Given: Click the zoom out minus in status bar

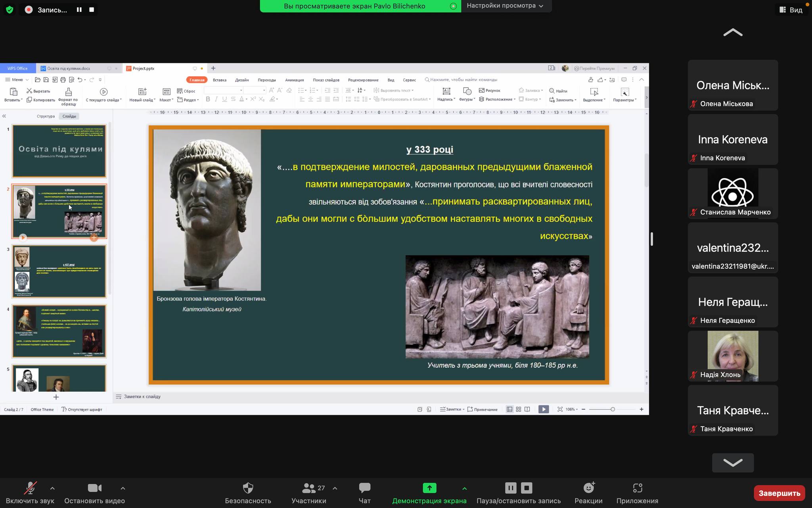Looking at the screenshot, I should (x=583, y=409).
